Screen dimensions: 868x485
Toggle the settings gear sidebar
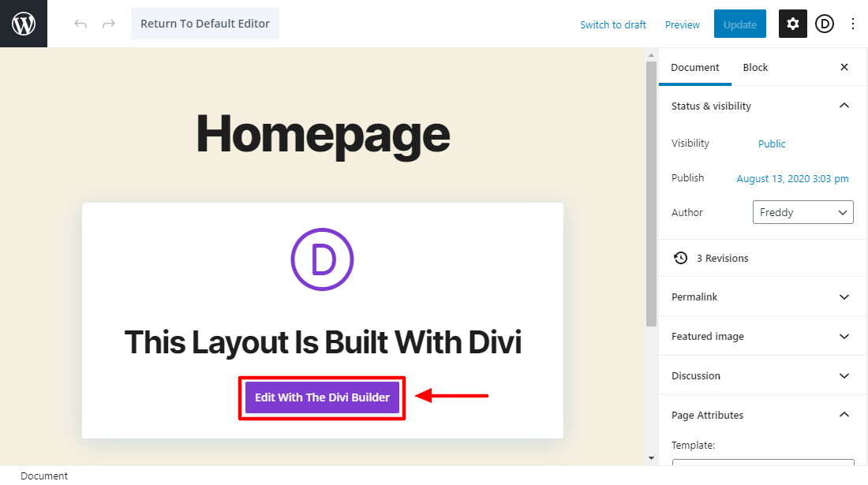[793, 24]
